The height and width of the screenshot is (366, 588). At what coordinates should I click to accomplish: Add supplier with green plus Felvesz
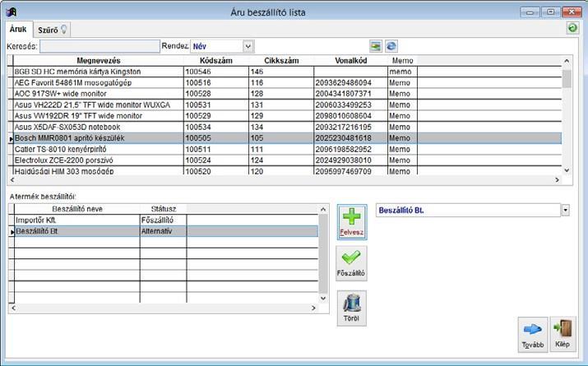point(352,222)
